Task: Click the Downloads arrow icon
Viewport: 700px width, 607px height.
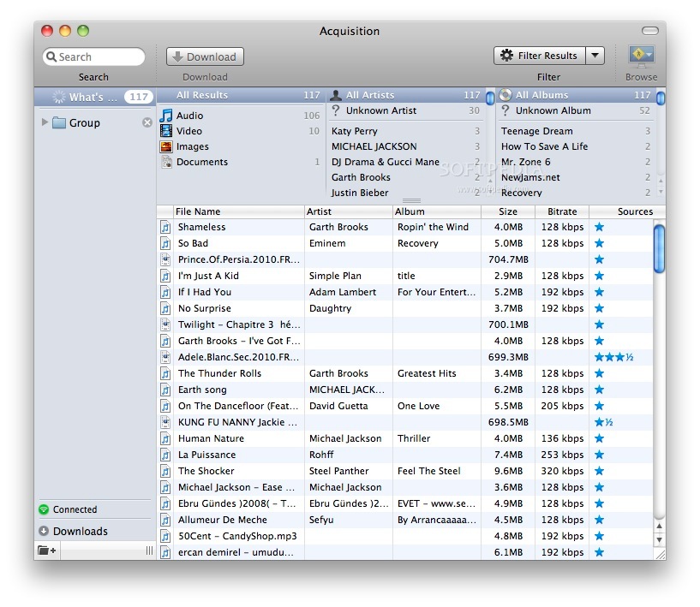Action: (44, 531)
